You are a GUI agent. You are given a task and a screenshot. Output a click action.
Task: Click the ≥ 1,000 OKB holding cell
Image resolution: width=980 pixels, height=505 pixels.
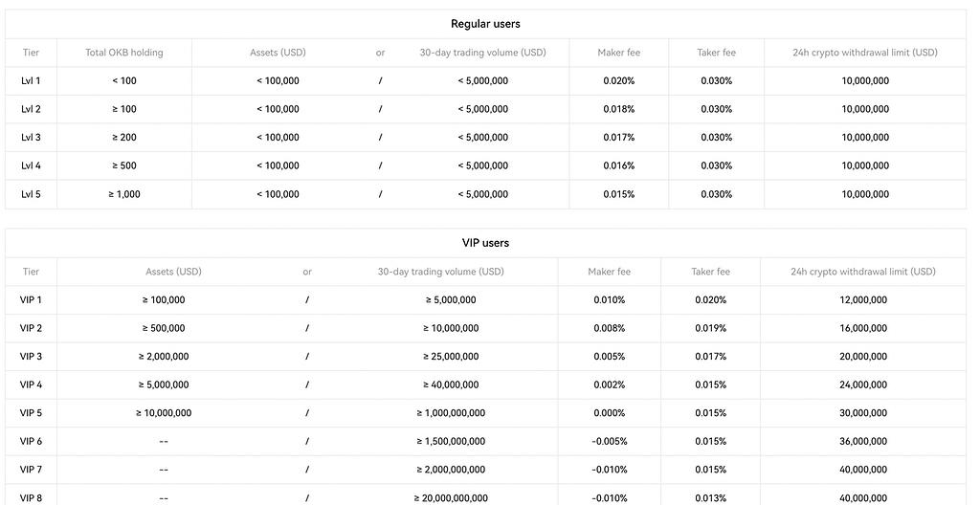click(x=124, y=194)
